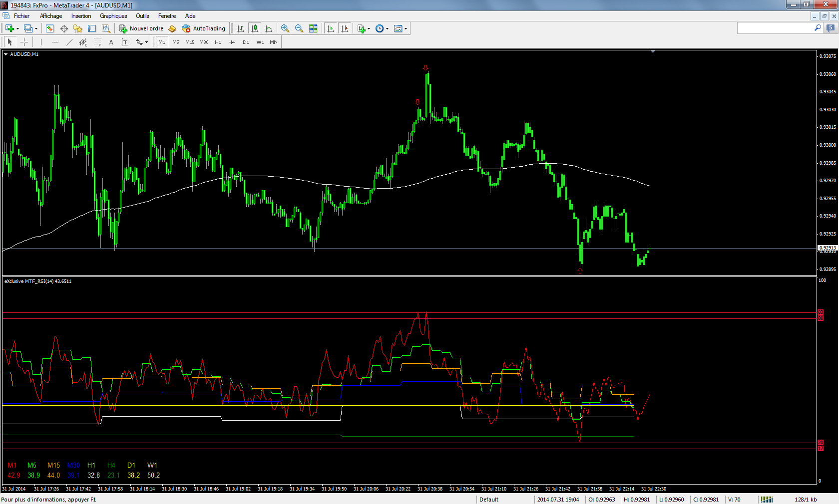The height and width of the screenshot is (504, 839).
Task: Expand the arrows dropdown arrow
Action: [x=146, y=42]
